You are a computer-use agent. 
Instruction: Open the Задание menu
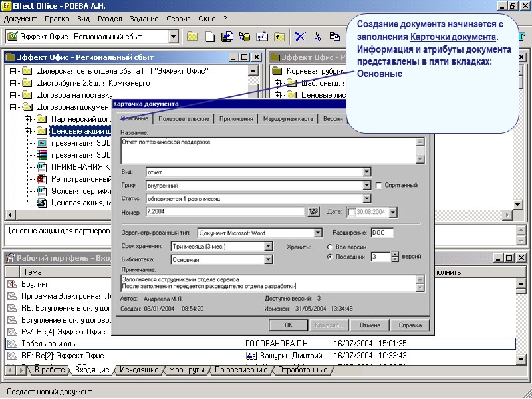[x=144, y=19]
